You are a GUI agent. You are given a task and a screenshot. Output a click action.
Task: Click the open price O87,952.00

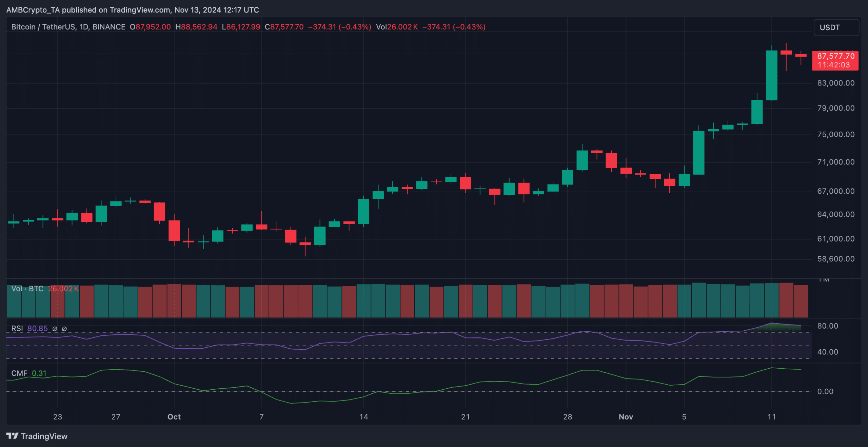150,27
